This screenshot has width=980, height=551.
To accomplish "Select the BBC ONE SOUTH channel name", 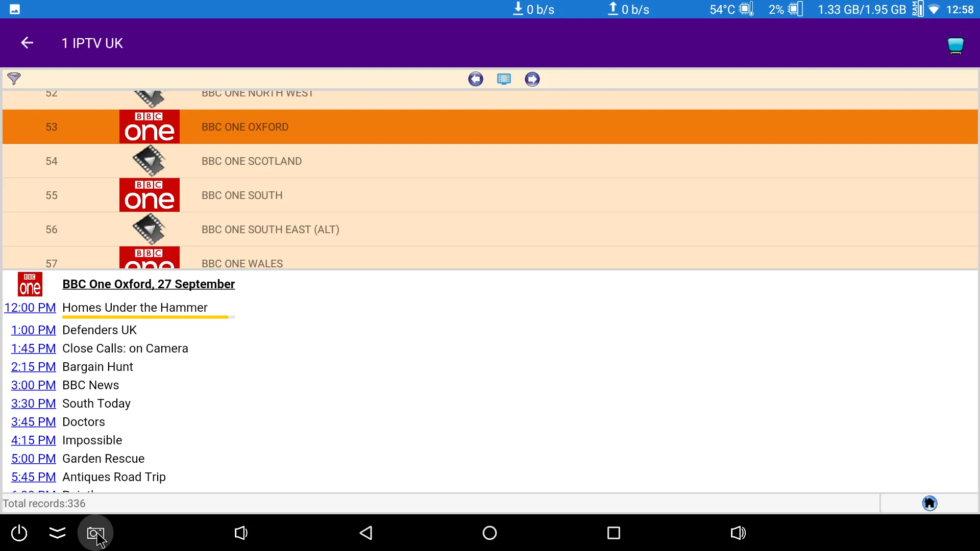I will click(242, 195).
